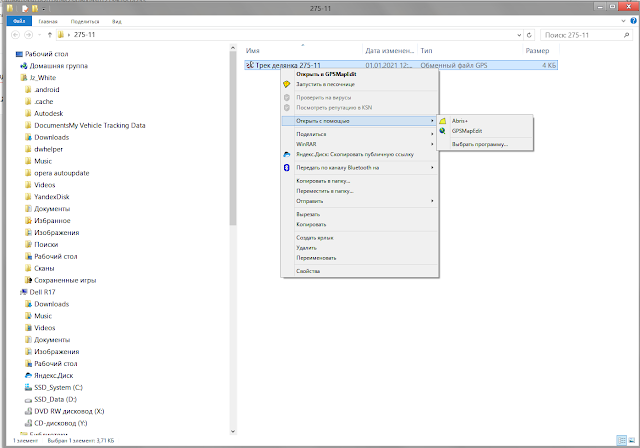Open Передать по каналу Bluetooth на entry
Viewport: 640px width, 448px height.
point(360,168)
